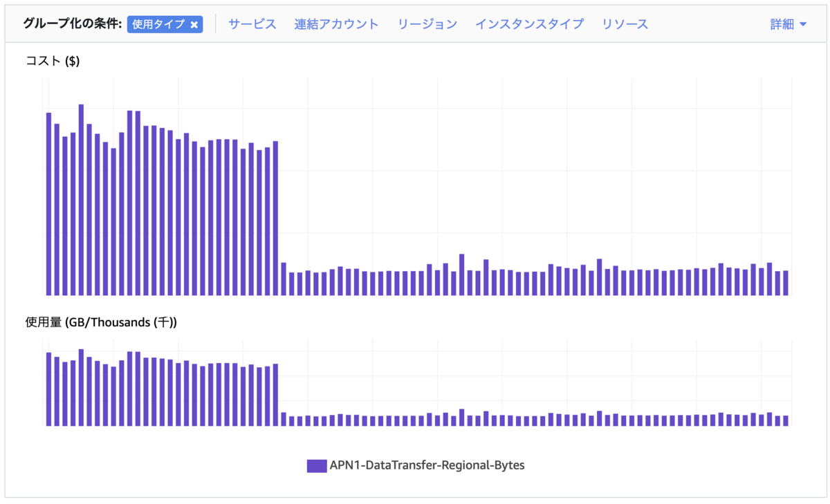
Task: Click the 使用量 (GB/Thousands) chart title
Action: click(x=101, y=322)
